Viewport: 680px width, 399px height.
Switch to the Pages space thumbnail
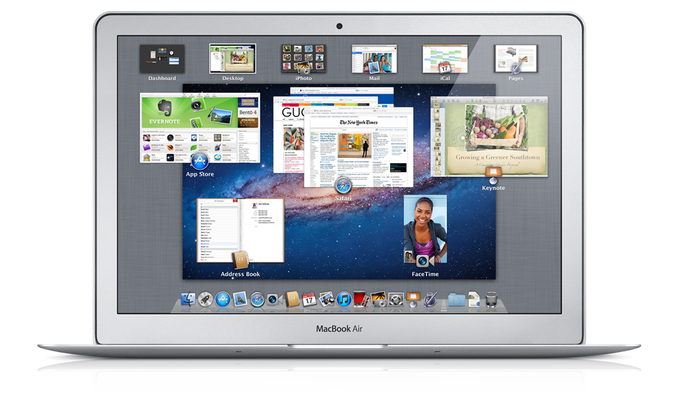[516, 59]
